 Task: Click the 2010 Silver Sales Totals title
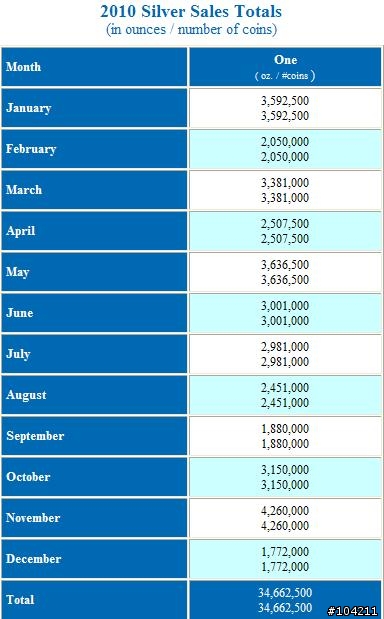[x=191, y=11]
